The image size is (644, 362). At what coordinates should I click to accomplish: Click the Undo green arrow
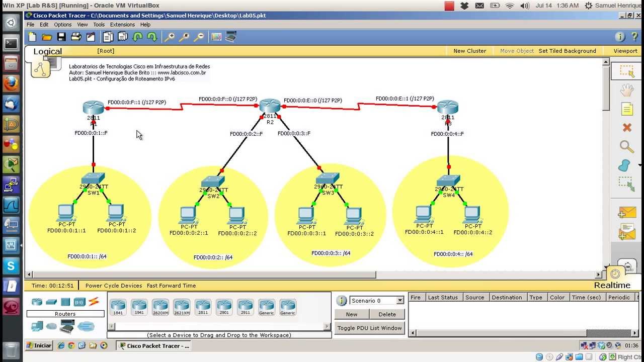click(137, 37)
